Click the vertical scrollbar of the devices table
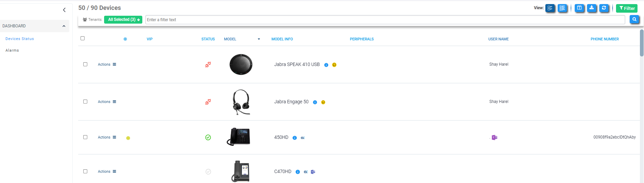This screenshot has width=644, height=183. tap(642, 43)
